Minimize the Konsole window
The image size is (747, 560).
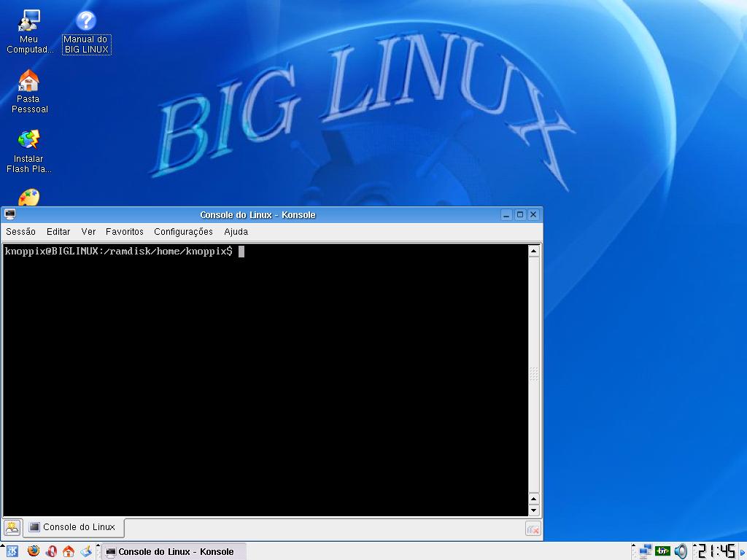[x=506, y=215]
